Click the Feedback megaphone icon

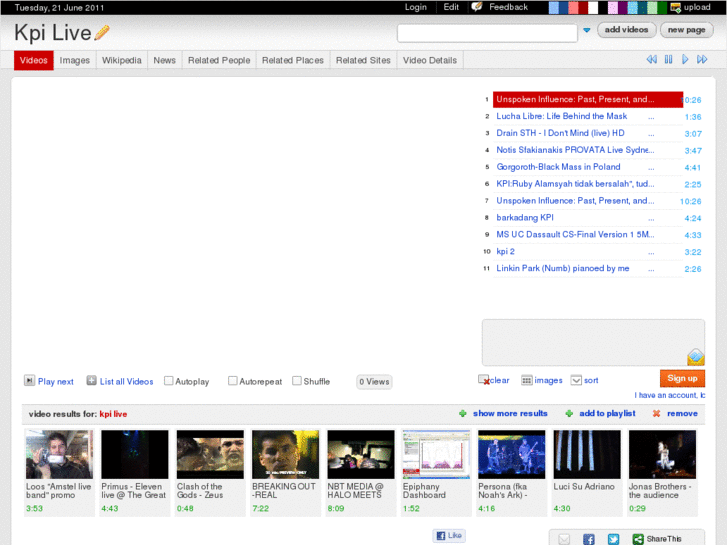(477, 7)
